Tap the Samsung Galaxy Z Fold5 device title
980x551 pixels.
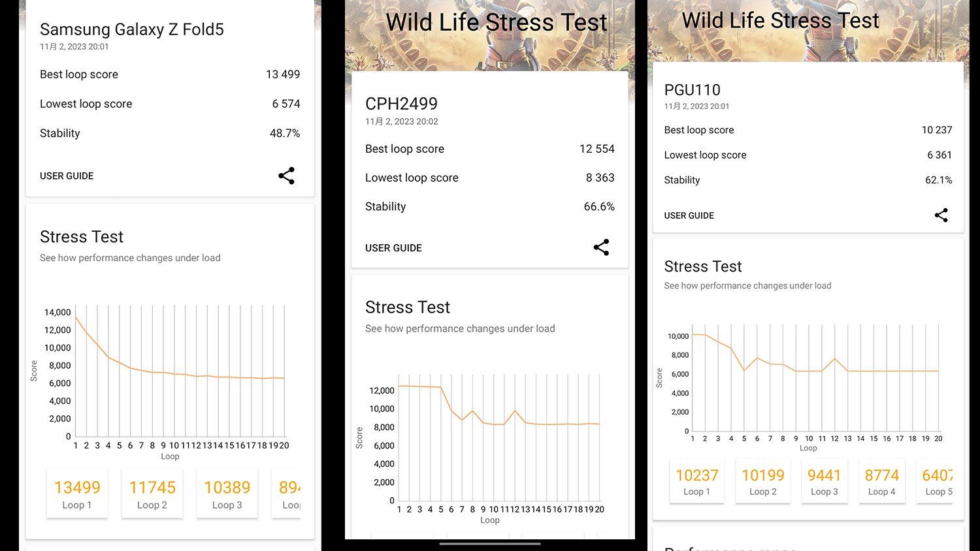[x=132, y=29]
